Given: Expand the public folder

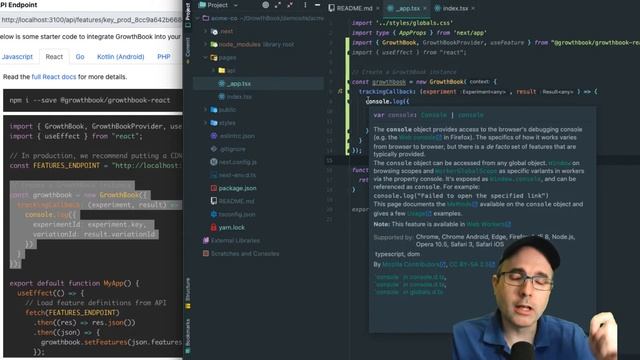Looking at the screenshot, I should coord(205,110).
